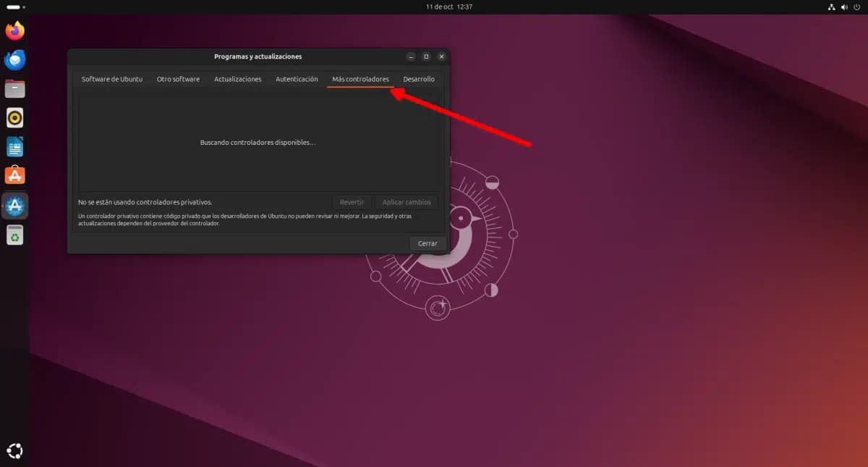Open Firefox from the dock

[x=15, y=30]
